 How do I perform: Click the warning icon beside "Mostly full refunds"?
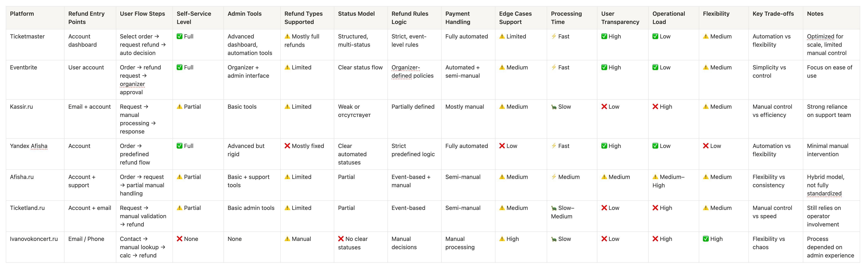pyautogui.click(x=287, y=36)
